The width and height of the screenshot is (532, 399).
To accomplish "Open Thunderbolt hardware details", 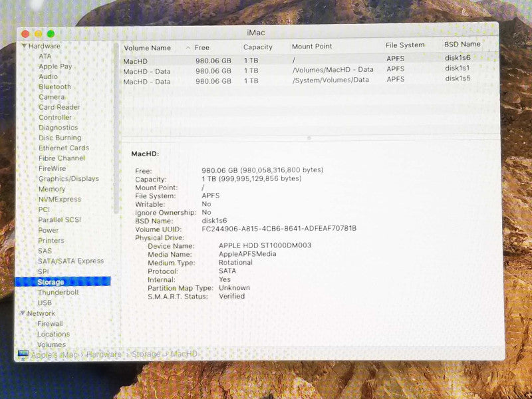I will pyautogui.click(x=58, y=292).
